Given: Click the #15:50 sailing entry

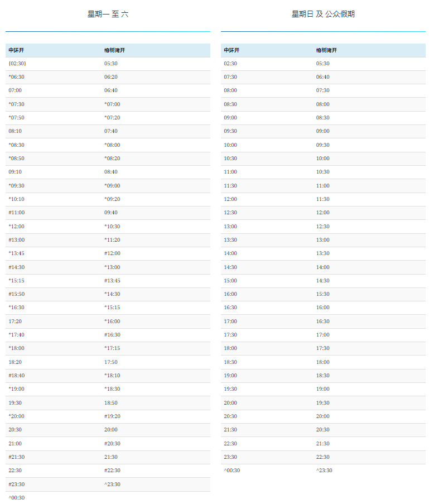Looking at the screenshot, I should click(x=17, y=294).
